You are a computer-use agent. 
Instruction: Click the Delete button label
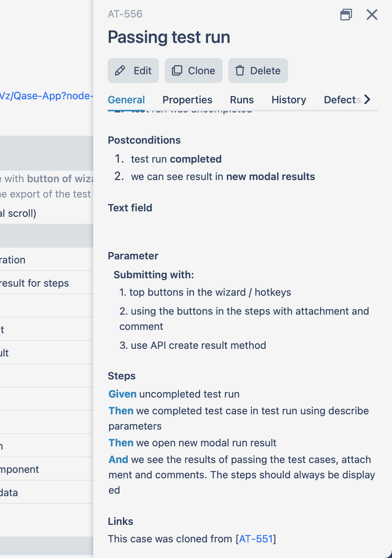point(265,71)
